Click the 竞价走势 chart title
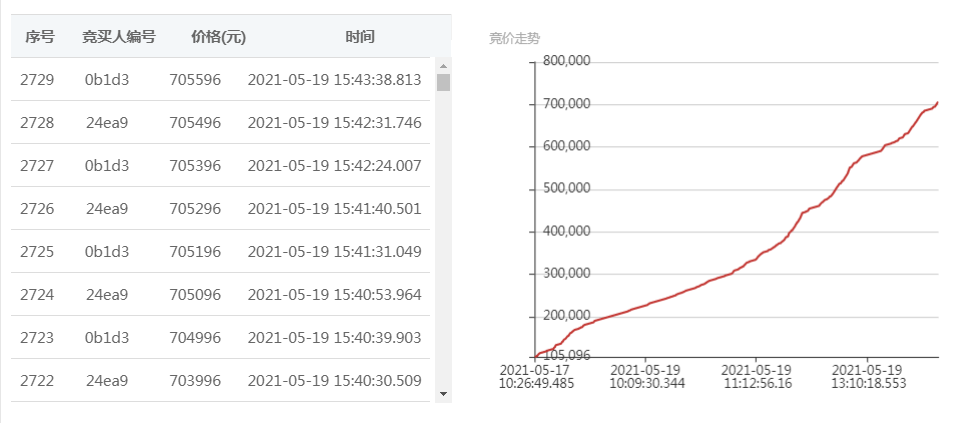Screen dimensions: 970x423 514,39
